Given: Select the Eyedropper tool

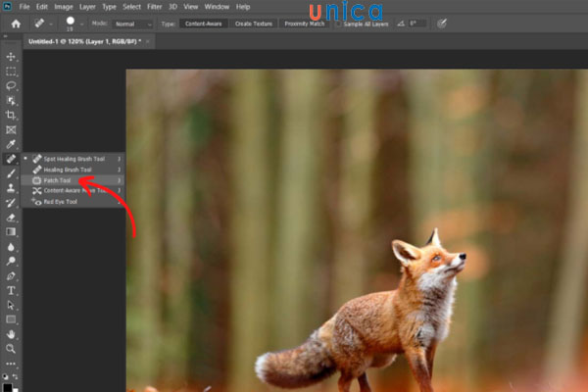Looking at the screenshot, I should [x=11, y=144].
